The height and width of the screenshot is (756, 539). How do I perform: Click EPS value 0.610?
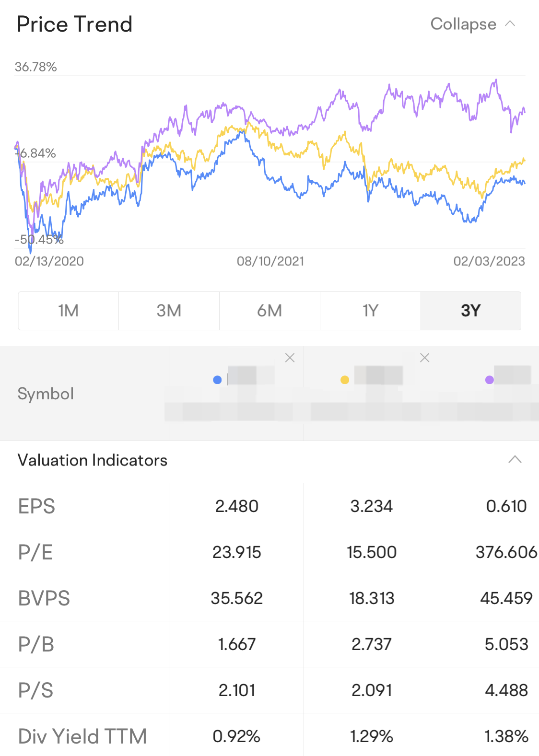point(506,506)
